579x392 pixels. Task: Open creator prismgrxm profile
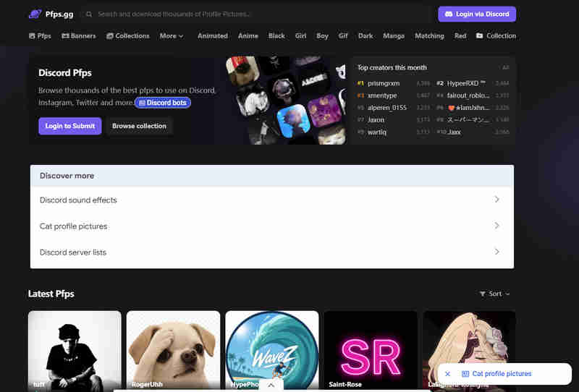coord(384,83)
